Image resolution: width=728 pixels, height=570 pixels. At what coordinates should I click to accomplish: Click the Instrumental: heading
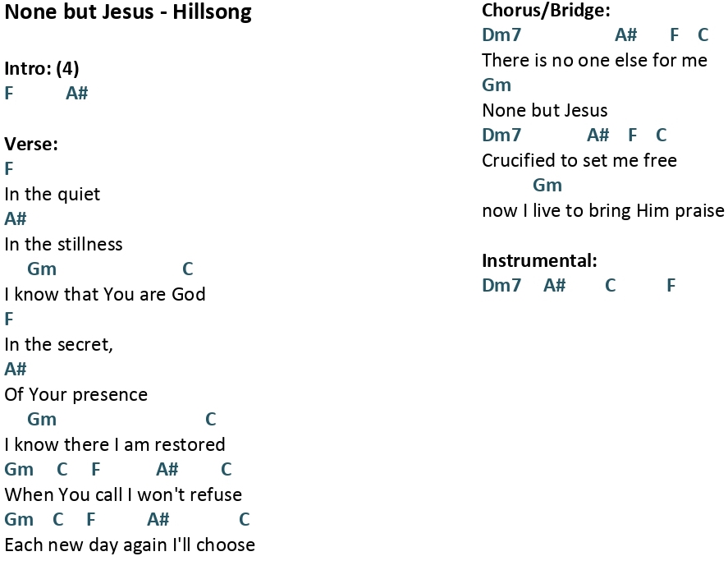[539, 261]
